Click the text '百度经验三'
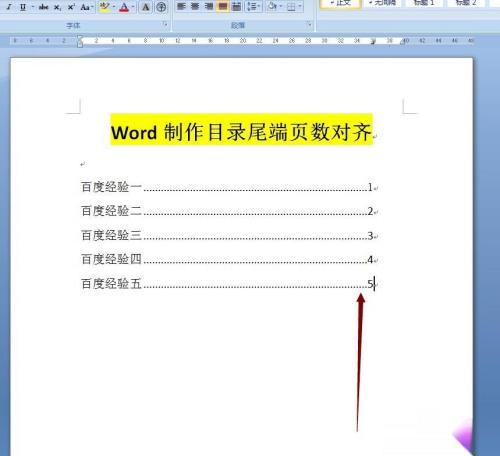Viewport: 500px width, 456px height. [x=111, y=235]
